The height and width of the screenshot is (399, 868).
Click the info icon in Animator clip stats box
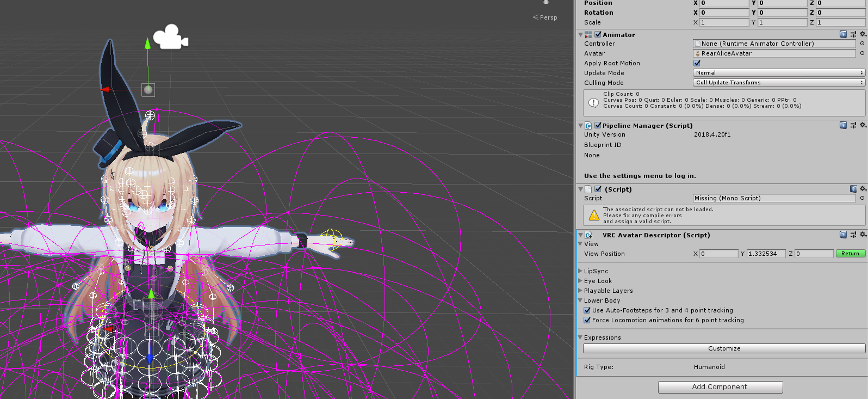tap(593, 102)
